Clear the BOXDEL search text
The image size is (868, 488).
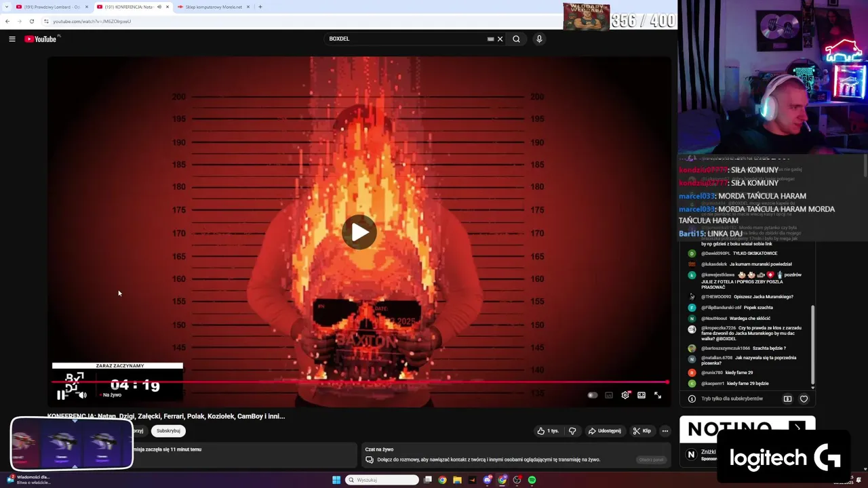(500, 39)
